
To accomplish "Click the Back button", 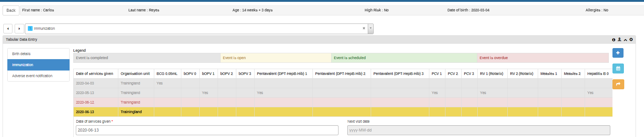I will [x=11, y=10].
